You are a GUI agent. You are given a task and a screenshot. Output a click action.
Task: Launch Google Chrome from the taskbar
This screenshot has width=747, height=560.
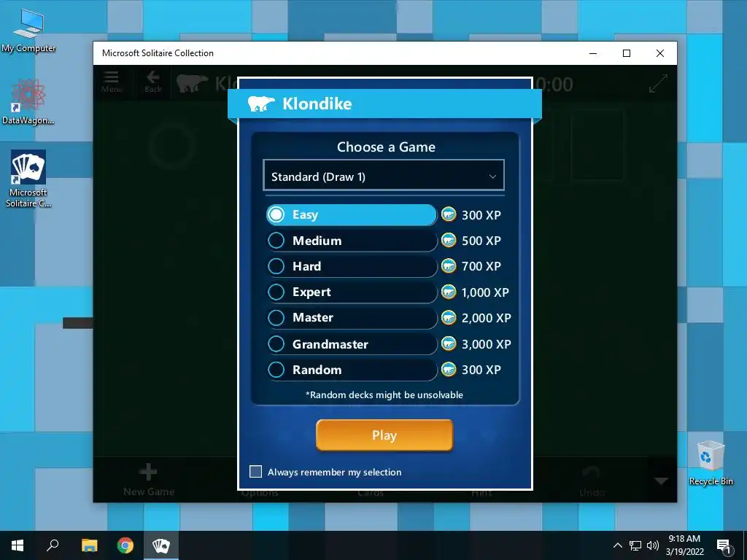coord(125,545)
